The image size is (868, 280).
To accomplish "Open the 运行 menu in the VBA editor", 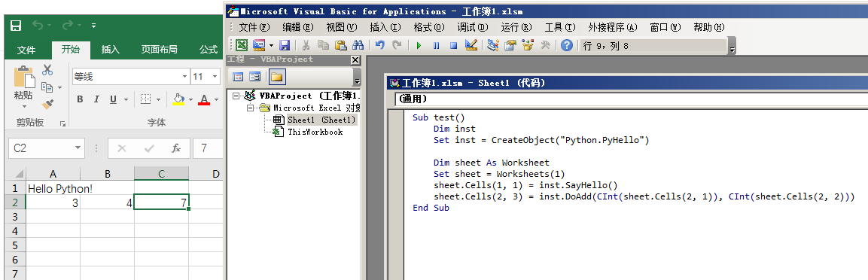I will click(516, 27).
